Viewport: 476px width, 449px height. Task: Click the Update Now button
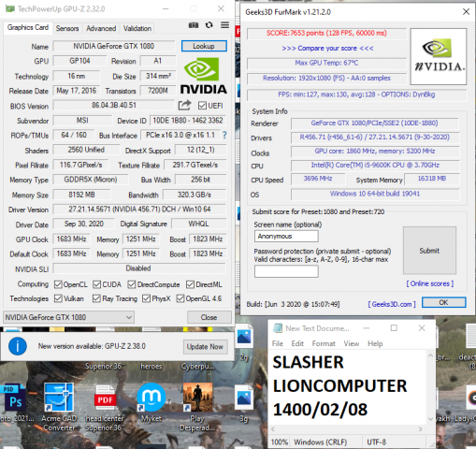pos(205,347)
